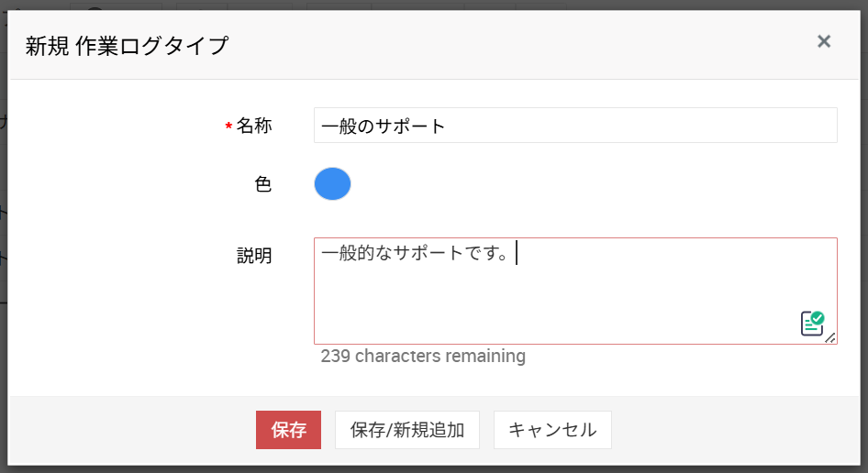Cancel with the キャンセル button
This screenshot has height=473, width=868.
click(x=552, y=430)
